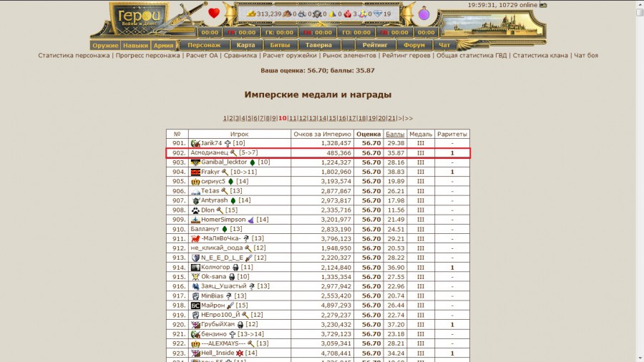Viewport: 644px width, 362px height.
Task: Click the sword faction icon next to N_E_E_D_L_E
Action: coord(248,258)
